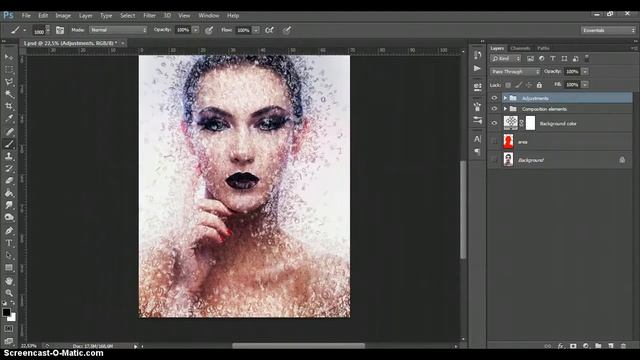Select the History Brush tool
This screenshot has width=640, height=360.
tap(9, 168)
